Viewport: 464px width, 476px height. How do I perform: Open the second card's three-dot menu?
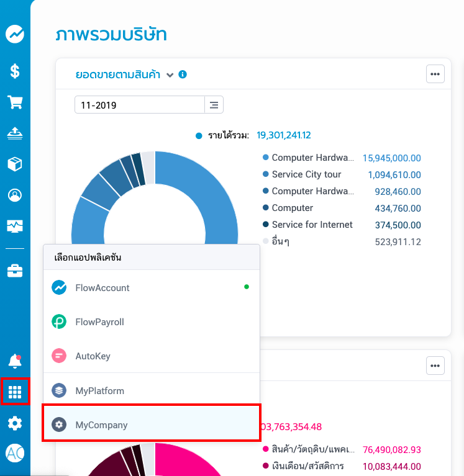435,366
